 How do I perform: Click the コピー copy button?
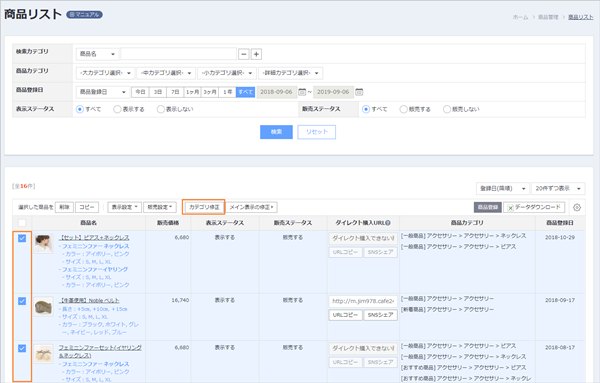tap(87, 207)
